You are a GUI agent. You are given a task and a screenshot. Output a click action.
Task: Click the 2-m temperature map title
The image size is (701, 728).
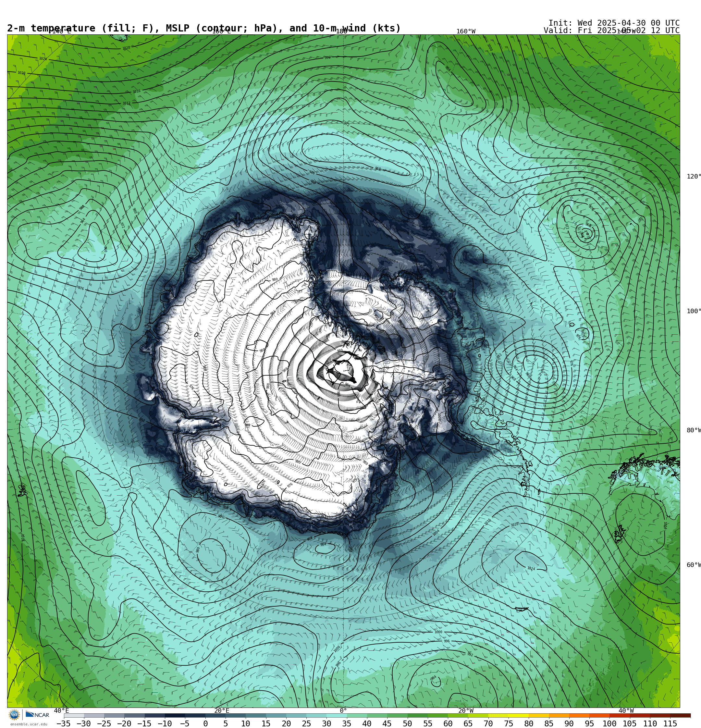click(204, 28)
